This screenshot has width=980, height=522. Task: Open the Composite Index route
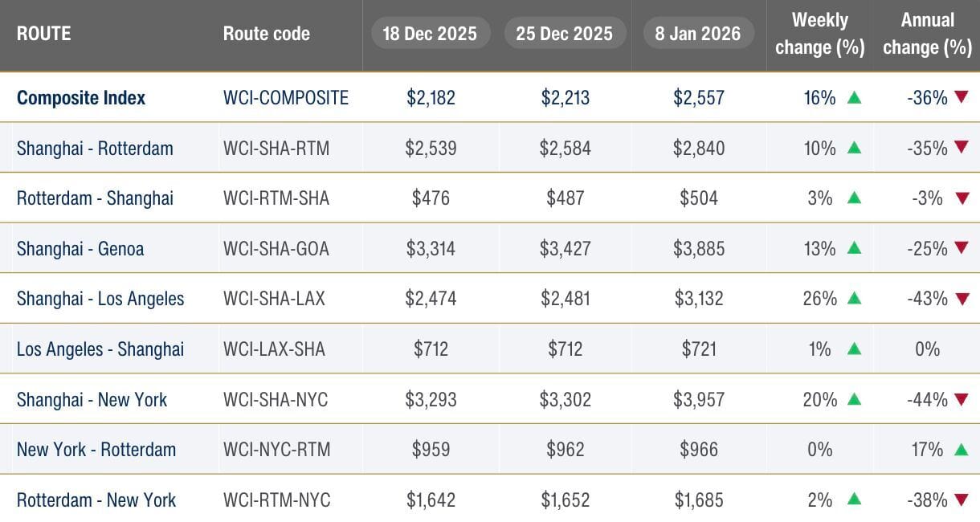pyautogui.click(x=81, y=98)
